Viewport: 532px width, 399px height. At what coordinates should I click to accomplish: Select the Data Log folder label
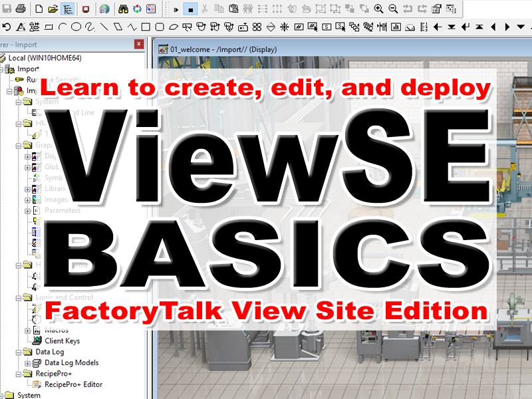[x=50, y=352]
